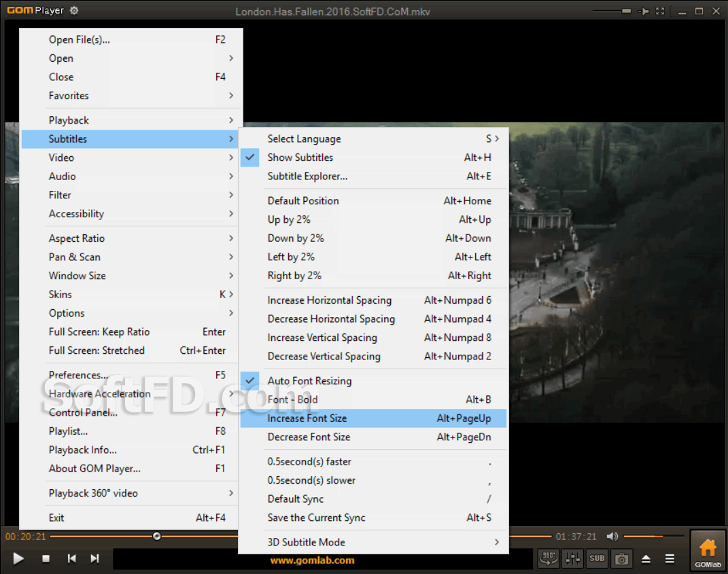Expand the Aspect Ratio submenu
Viewport: 728px width, 574px height.
click(x=130, y=238)
